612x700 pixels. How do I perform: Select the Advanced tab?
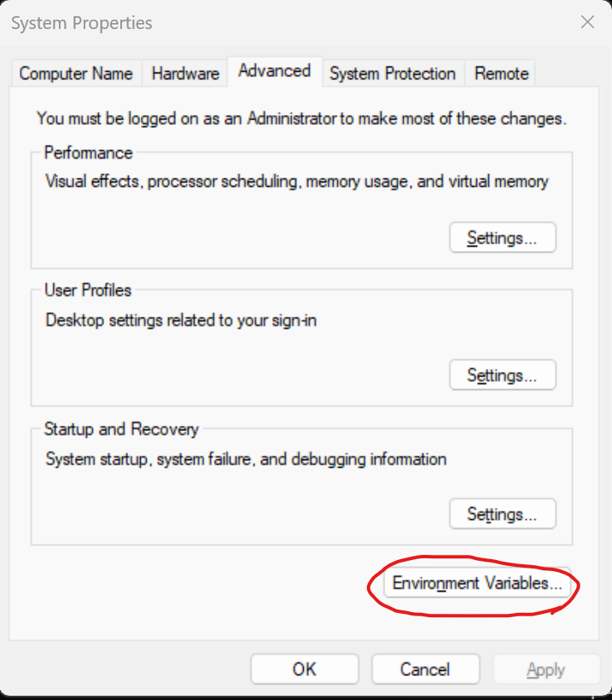[274, 71]
